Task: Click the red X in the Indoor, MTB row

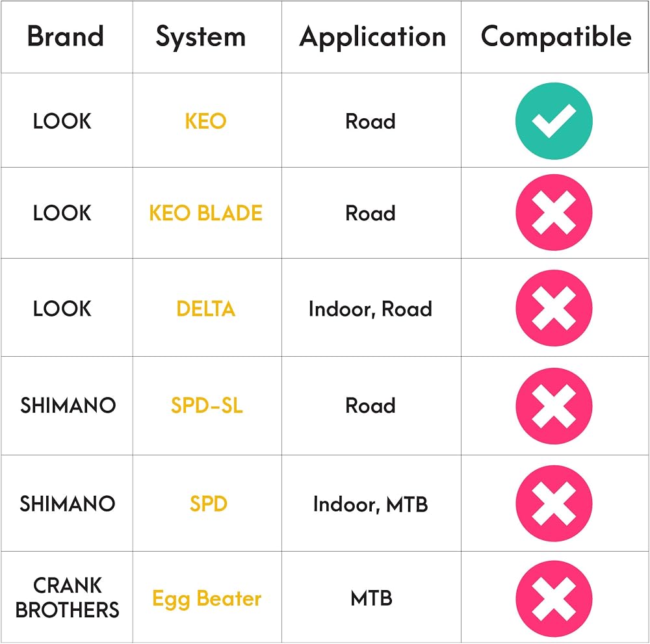Action: pos(554,503)
